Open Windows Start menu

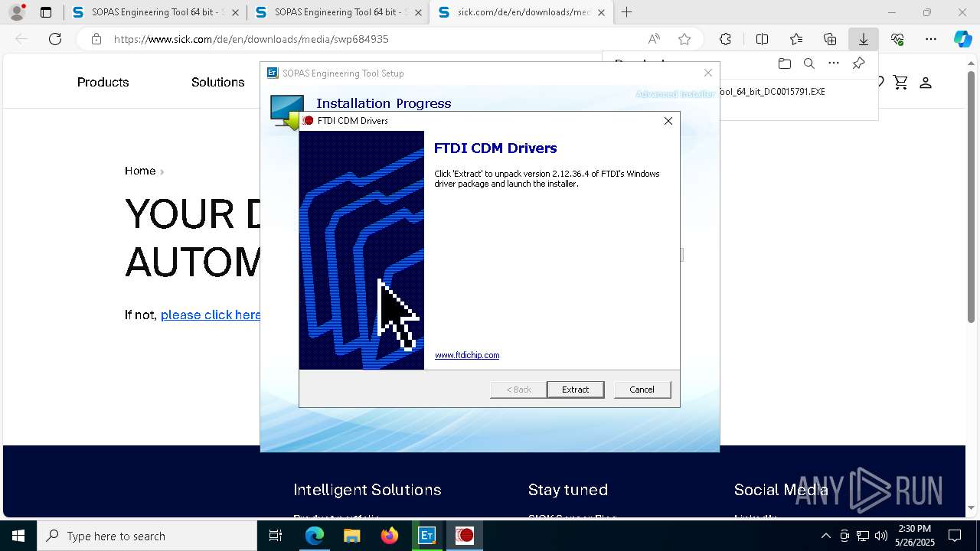pos(18,536)
